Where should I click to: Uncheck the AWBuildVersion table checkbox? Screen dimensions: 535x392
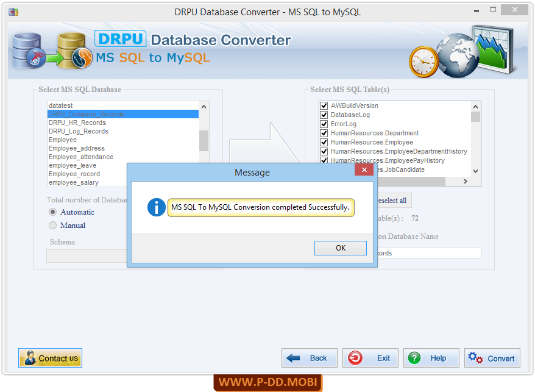324,105
